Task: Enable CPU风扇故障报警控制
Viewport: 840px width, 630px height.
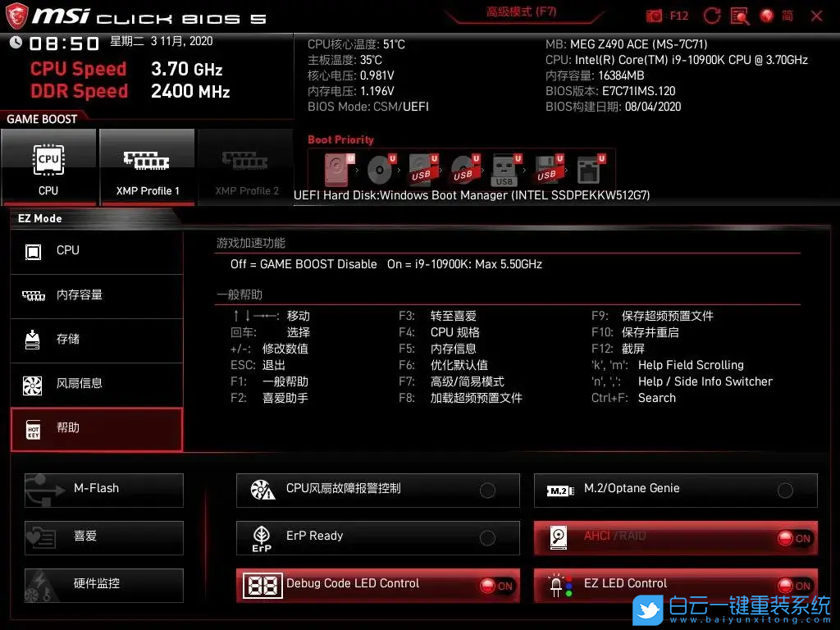Action: pos(487,491)
